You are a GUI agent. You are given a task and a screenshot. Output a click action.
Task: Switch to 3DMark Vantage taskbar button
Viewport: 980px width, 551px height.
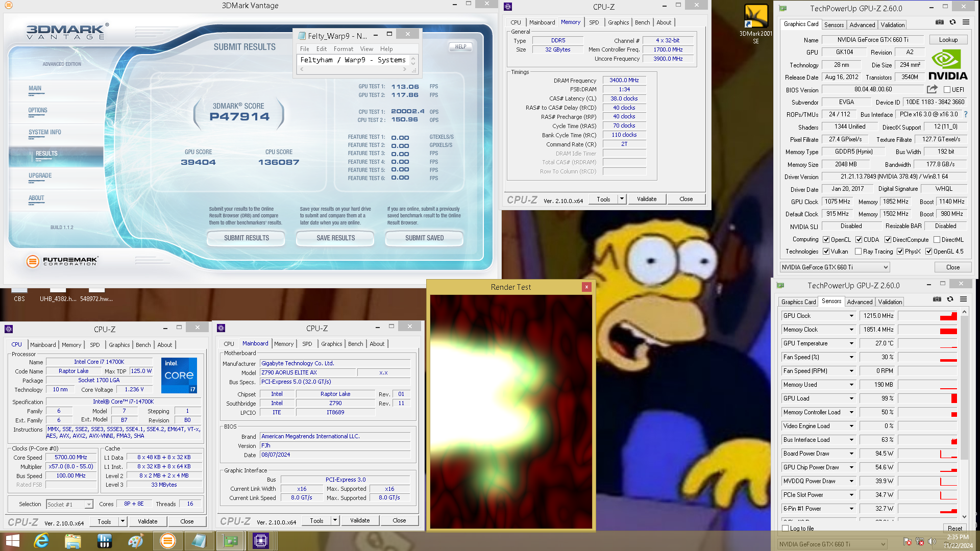[x=167, y=541]
